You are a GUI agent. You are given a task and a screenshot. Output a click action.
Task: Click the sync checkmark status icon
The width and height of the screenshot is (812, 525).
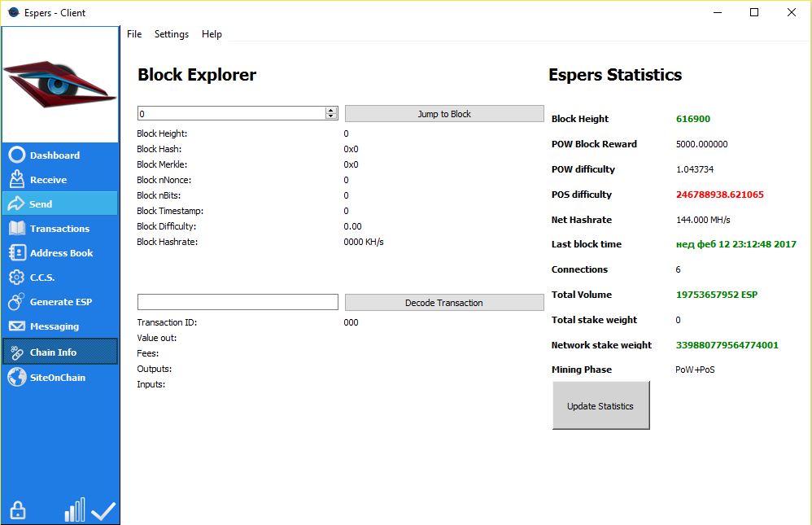[x=103, y=511]
